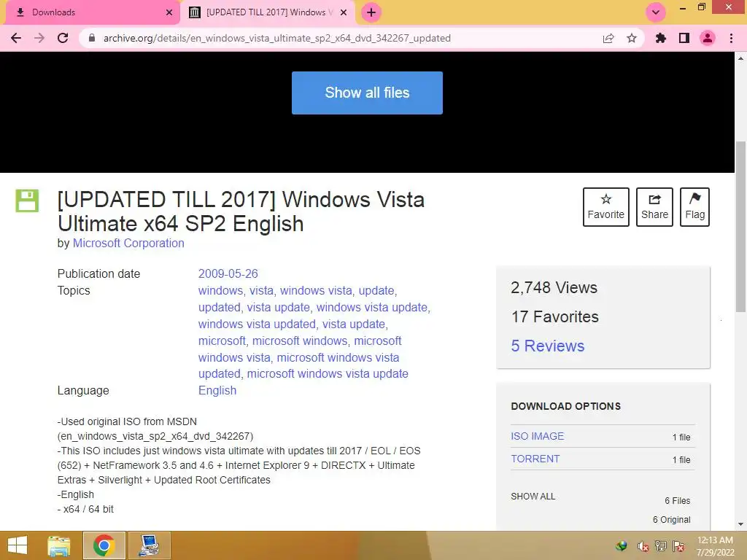Click the scrollbar down arrow
The height and width of the screenshot is (560, 747).
coord(740,524)
